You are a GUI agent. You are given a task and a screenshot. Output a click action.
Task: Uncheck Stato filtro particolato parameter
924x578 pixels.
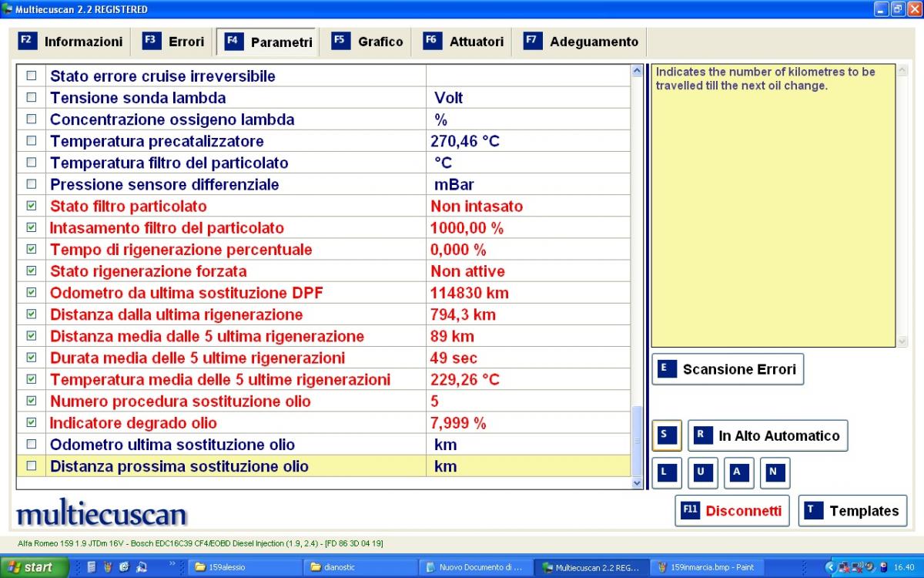click(x=32, y=206)
